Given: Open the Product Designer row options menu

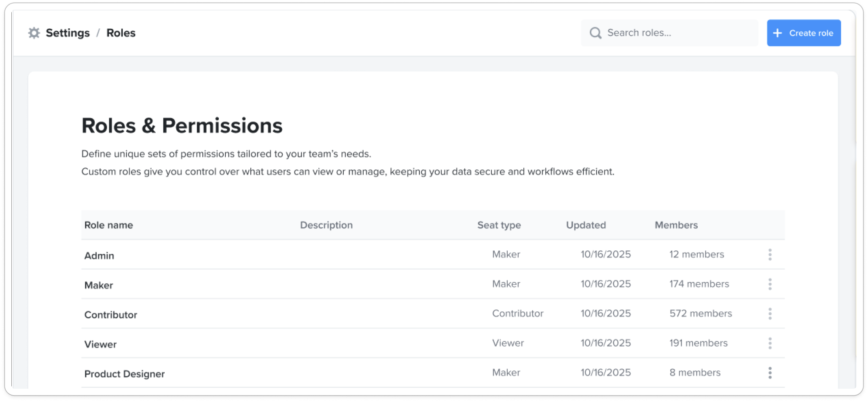Looking at the screenshot, I should coord(770,372).
